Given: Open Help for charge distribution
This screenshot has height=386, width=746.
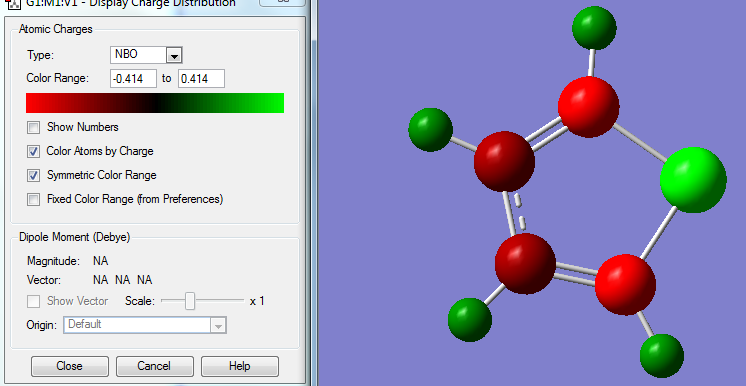Looking at the screenshot, I should pyautogui.click(x=240, y=366).
